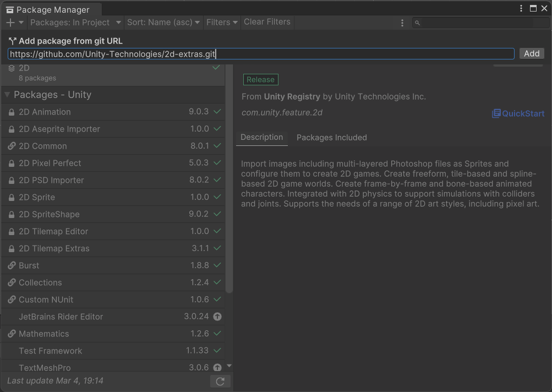Click into the package search field
Screen dimensions: 552x392
click(480, 23)
